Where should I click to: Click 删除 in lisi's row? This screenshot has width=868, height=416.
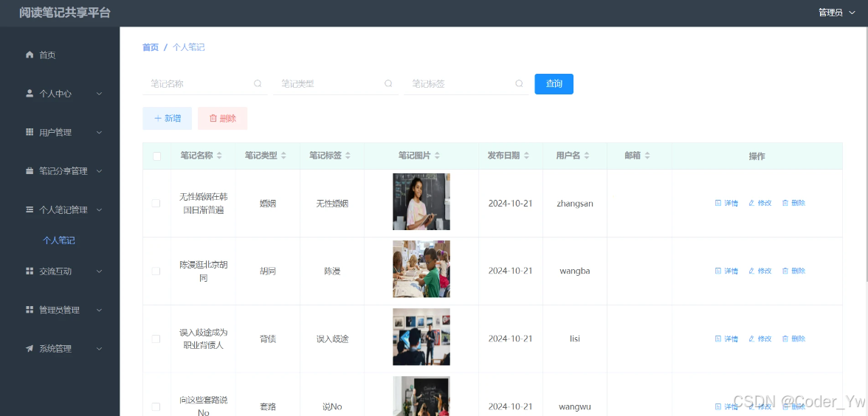[x=793, y=339]
